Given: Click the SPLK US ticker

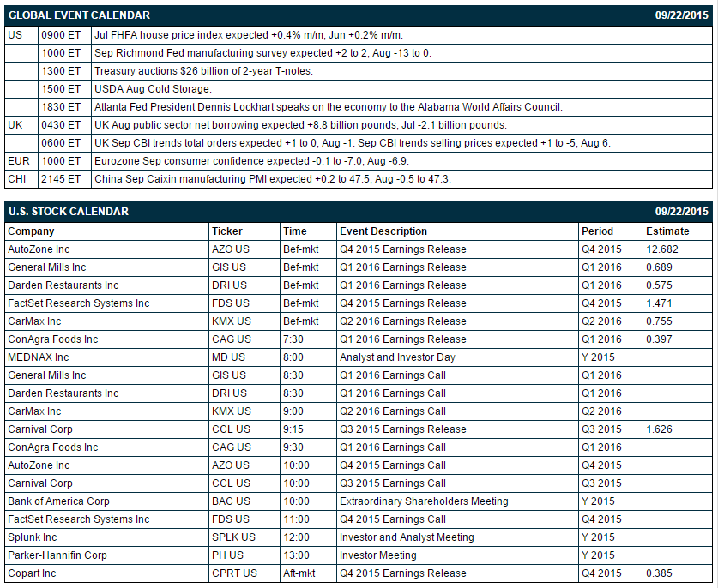Looking at the screenshot, I should pyautogui.click(x=233, y=537).
